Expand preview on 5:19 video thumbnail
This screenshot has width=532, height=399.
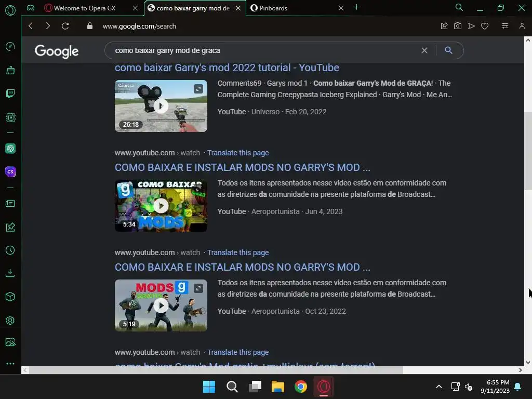(198, 288)
